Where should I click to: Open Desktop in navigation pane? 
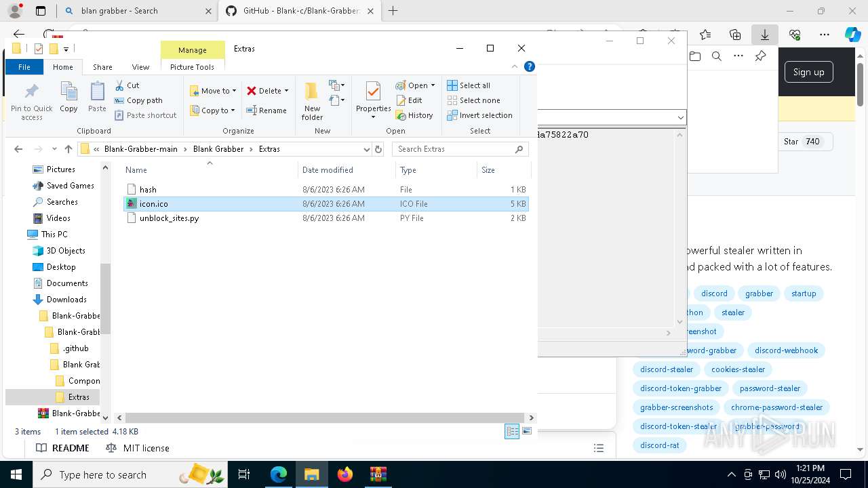[x=60, y=267]
